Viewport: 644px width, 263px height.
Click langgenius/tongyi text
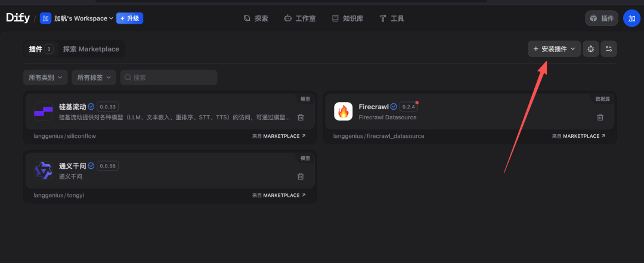[59, 195]
